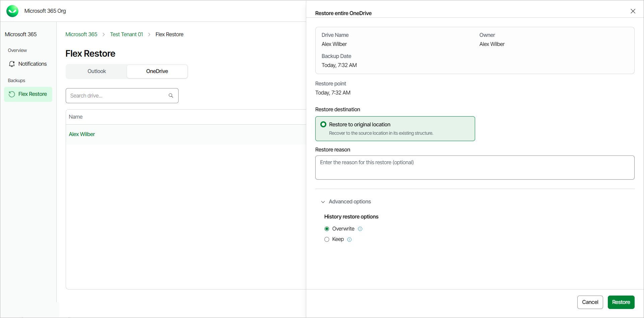Open the Keep info tooltip icon
Image resolution: width=644 pixels, height=318 pixels.
[x=349, y=239]
